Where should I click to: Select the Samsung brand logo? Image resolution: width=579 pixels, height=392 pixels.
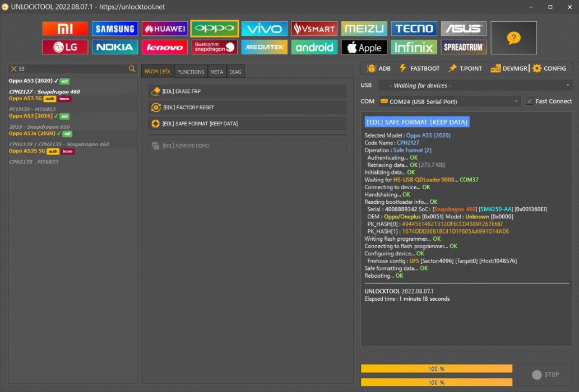115,29
